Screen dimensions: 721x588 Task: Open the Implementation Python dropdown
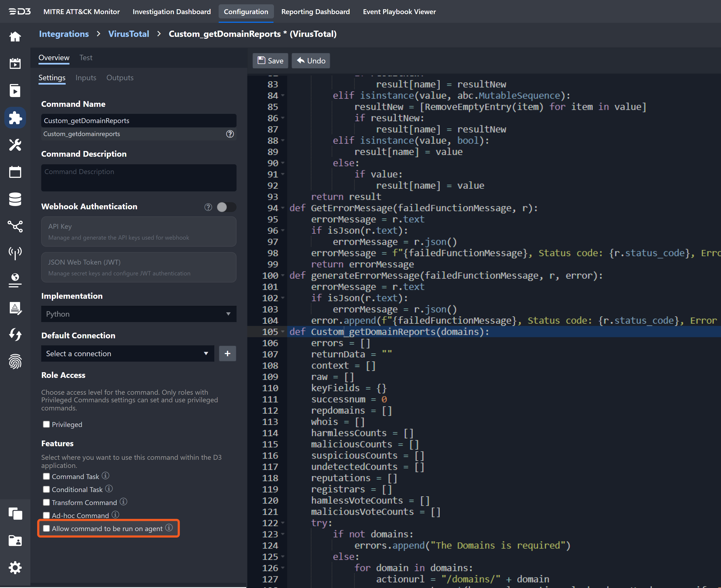point(139,314)
